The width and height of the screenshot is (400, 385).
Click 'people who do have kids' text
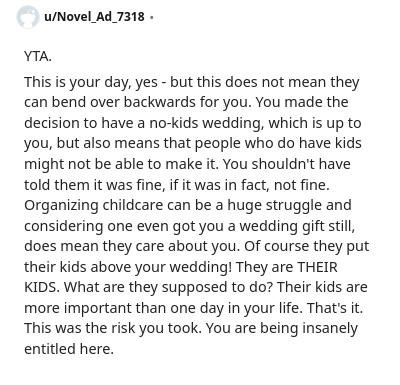point(278,143)
